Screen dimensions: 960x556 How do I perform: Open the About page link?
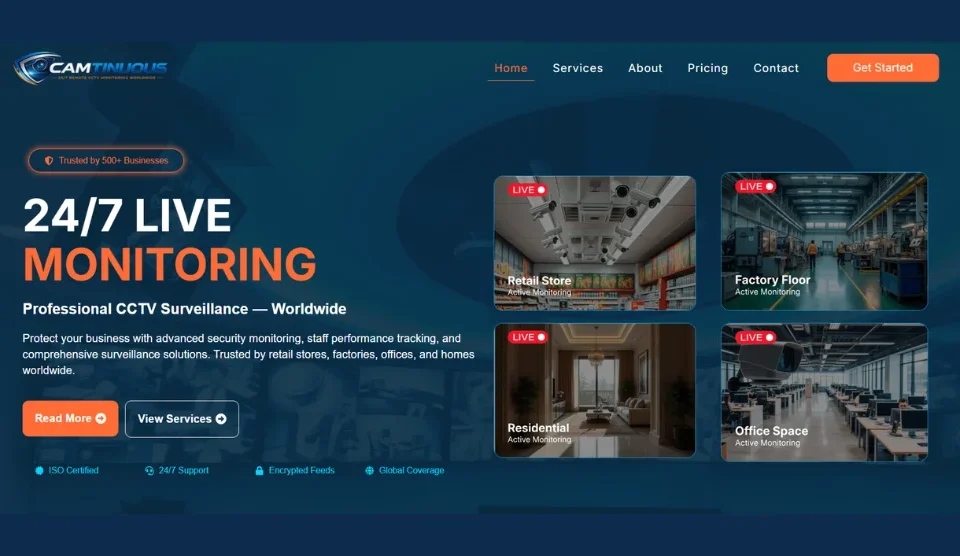(x=645, y=68)
